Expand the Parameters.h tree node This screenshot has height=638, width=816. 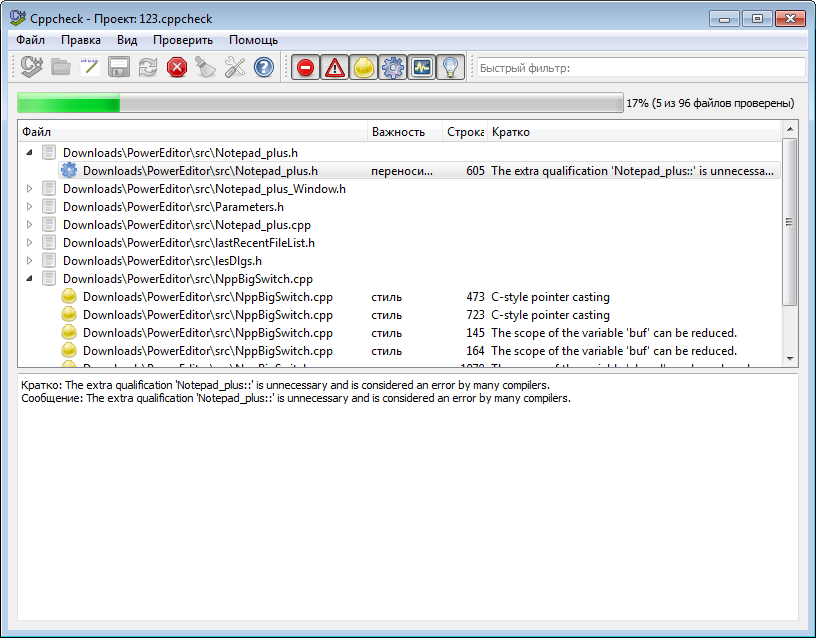(x=30, y=207)
